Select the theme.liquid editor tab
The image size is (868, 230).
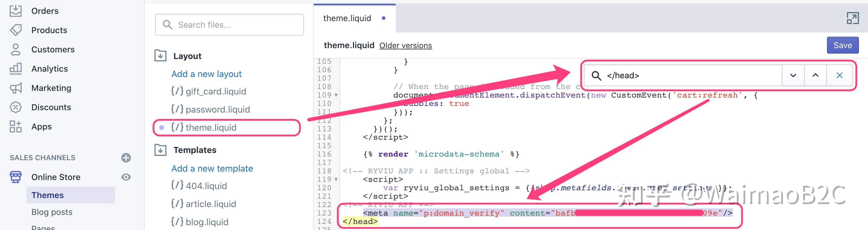(x=347, y=18)
